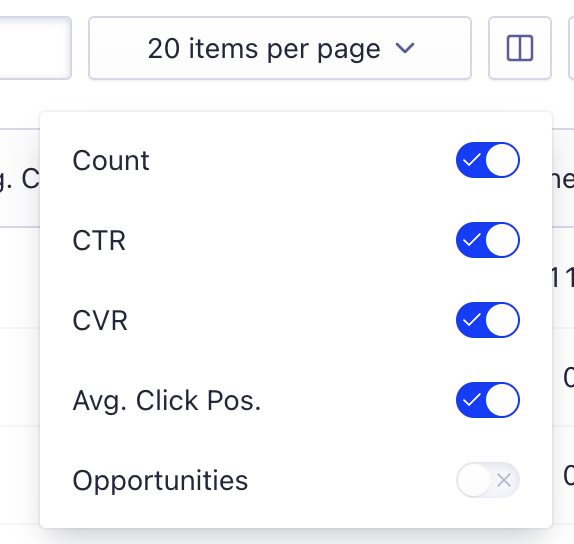Click the checkmark inside the CTR switch
The image size is (574, 544).
472,240
